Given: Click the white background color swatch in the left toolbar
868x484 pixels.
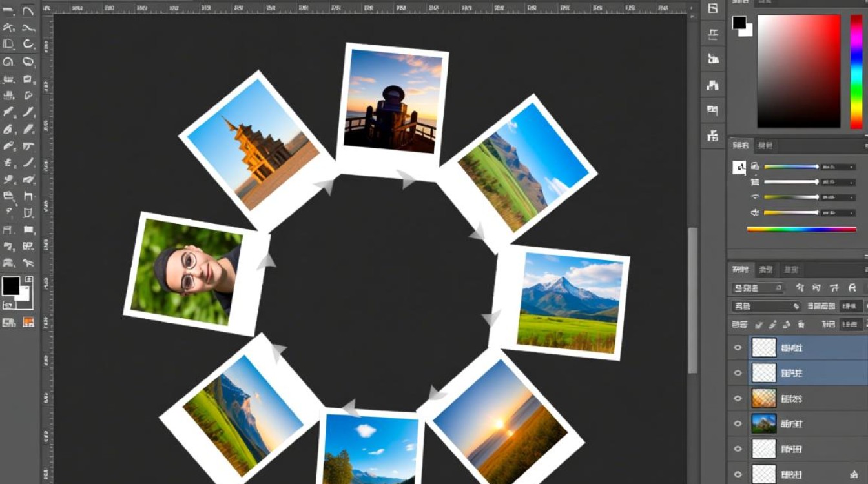Looking at the screenshot, I should point(25,294).
